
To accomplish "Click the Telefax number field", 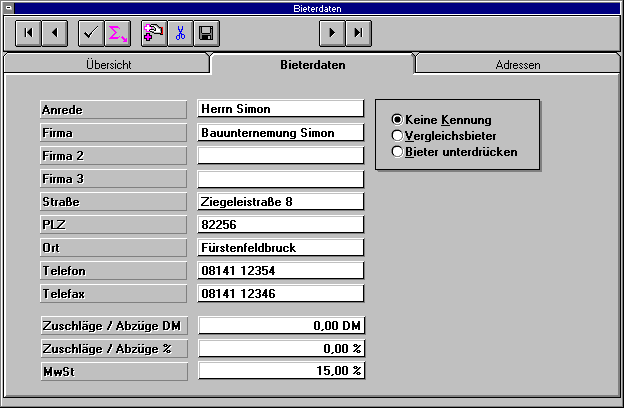I will coord(280,293).
